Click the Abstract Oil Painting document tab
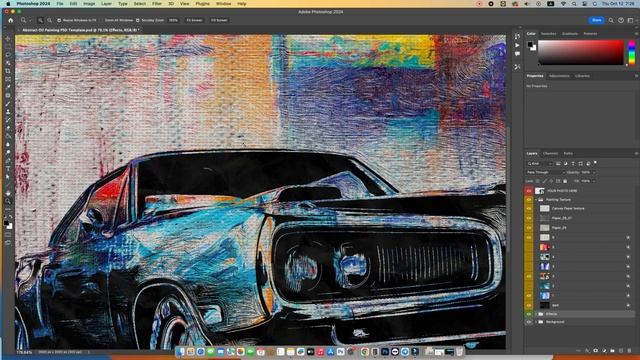 point(80,30)
